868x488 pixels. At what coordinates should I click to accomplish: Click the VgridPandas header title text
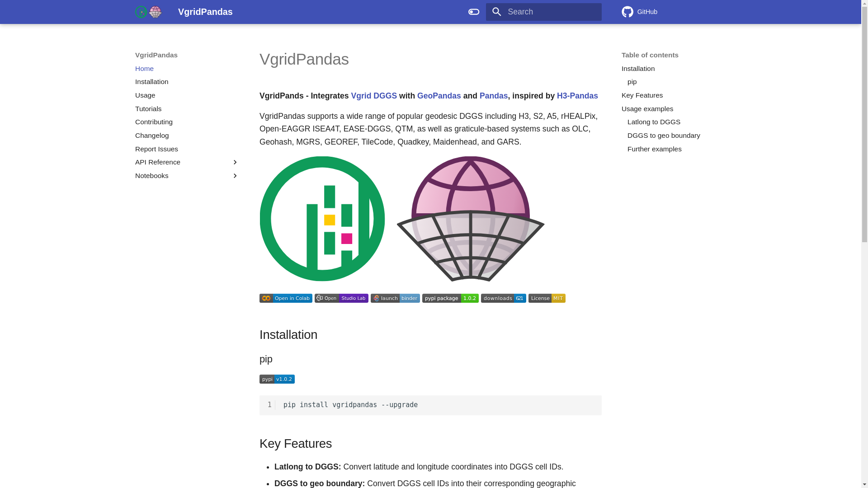pos(205,12)
